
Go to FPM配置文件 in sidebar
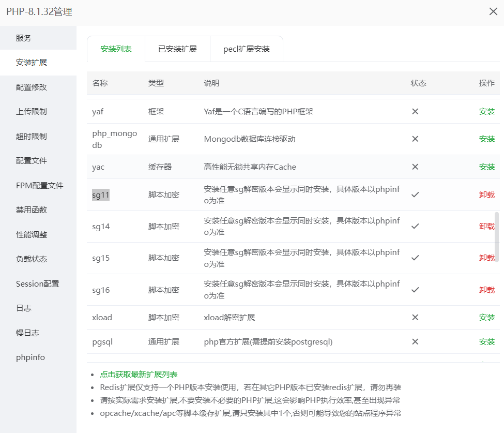[x=40, y=185]
